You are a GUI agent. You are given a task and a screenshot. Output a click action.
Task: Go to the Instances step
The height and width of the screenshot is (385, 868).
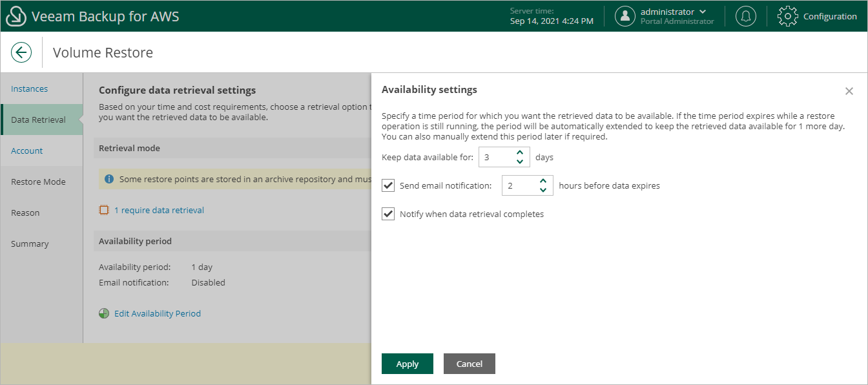click(29, 88)
